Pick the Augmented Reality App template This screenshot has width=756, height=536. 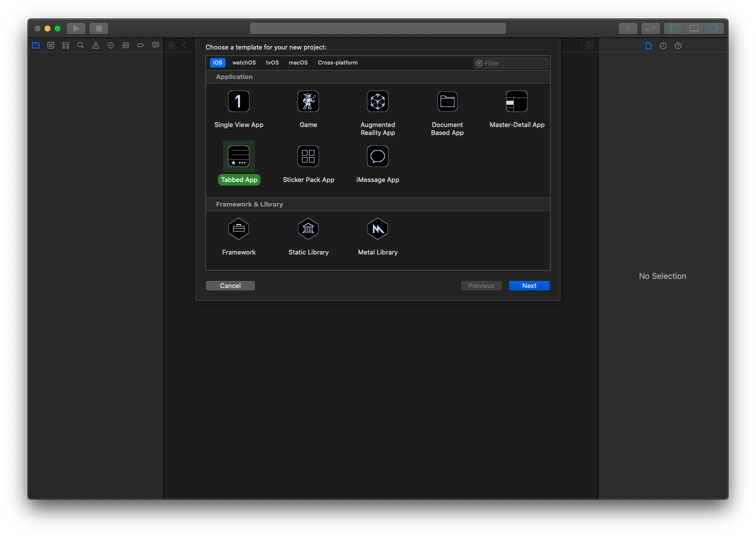tap(377, 102)
